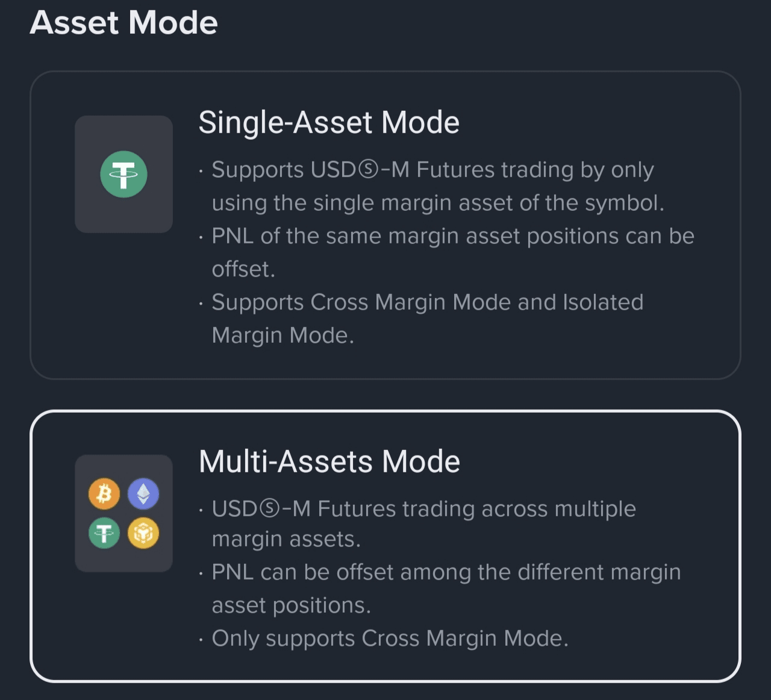
Task: Click "Only supports Cross Margin Mode" line
Action: [x=390, y=639]
